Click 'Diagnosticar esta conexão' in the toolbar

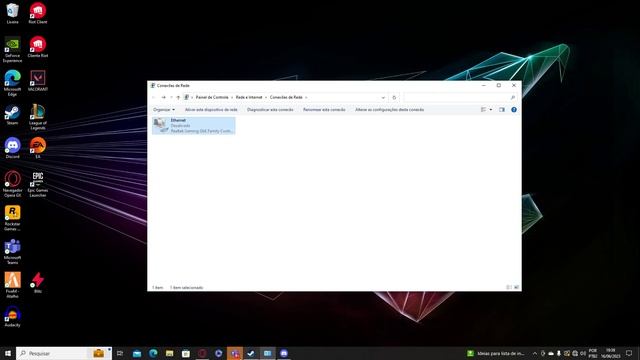coord(270,110)
